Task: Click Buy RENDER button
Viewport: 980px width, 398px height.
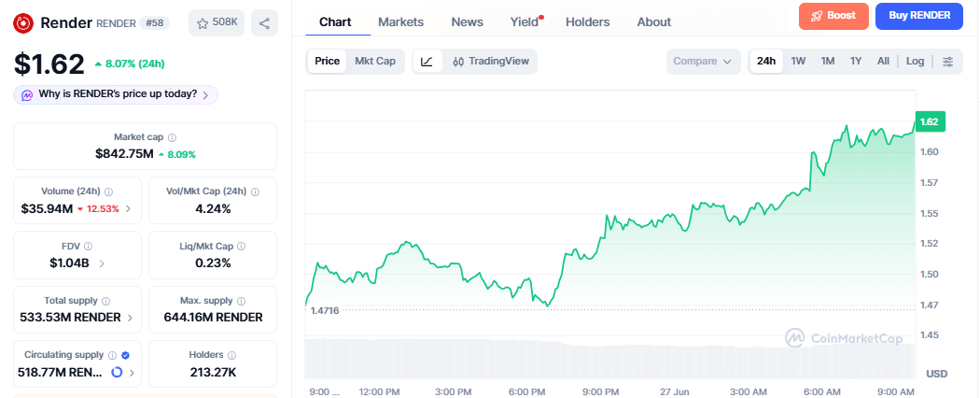Action: point(918,16)
